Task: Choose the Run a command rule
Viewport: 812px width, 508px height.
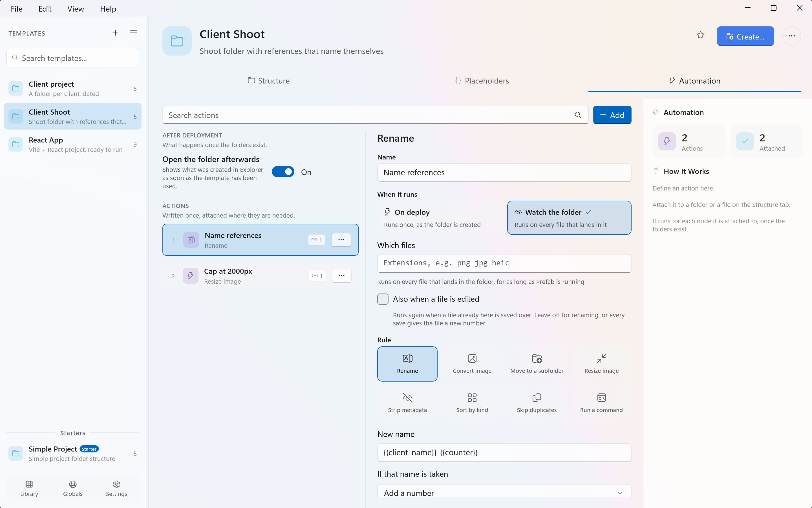Action: tap(602, 403)
